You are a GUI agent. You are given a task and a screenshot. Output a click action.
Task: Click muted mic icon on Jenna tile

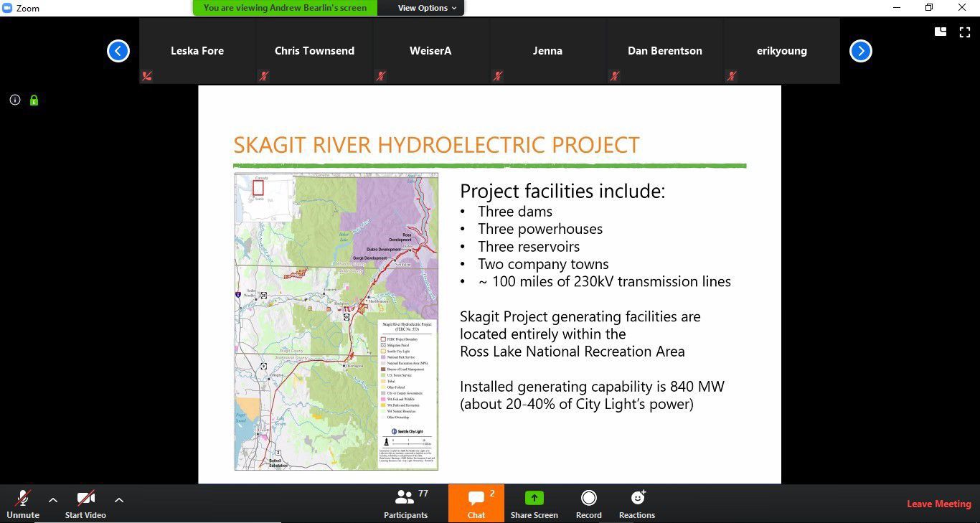pos(498,76)
